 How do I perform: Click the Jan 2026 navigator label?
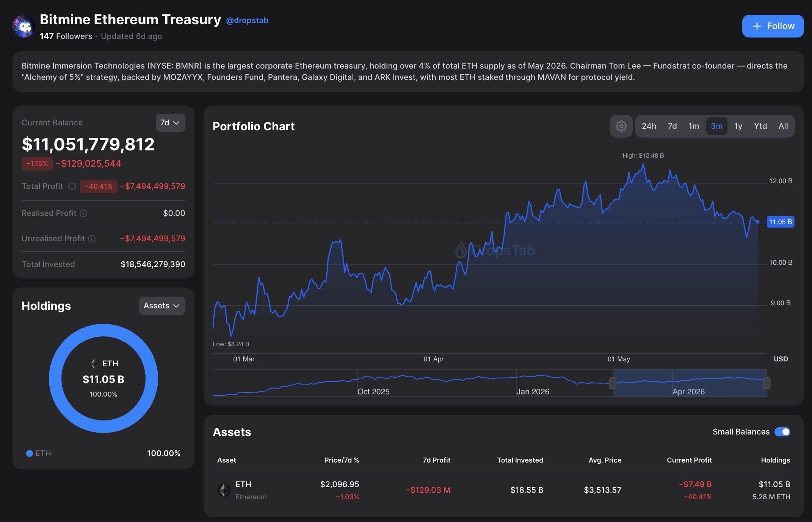[x=533, y=392]
